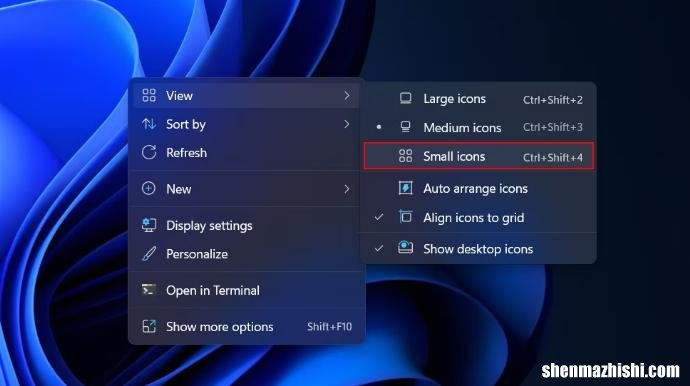Click the Personalize paintbrush icon
The width and height of the screenshot is (690, 386).
(x=149, y=254)
